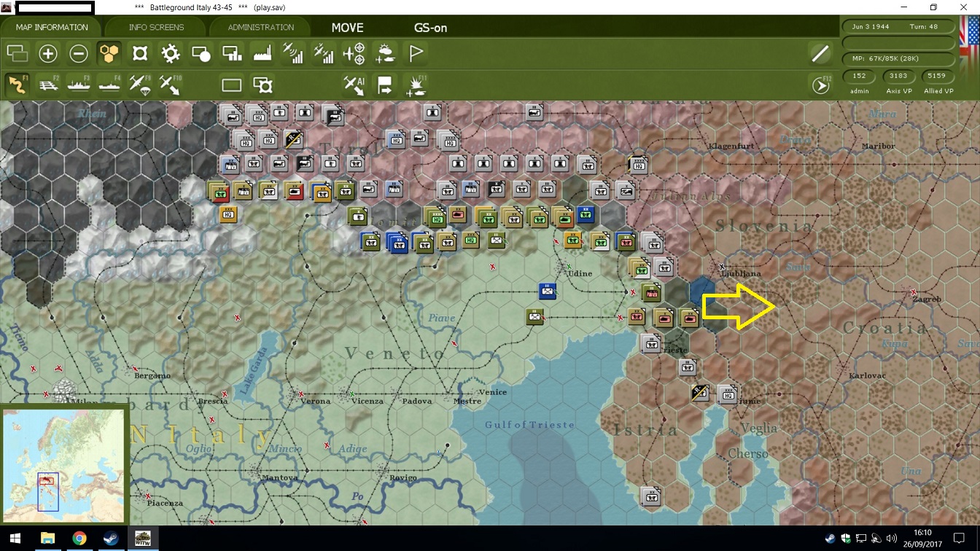Click the rectangle with notched square icon
980x551 pixels.
pyautogui.click(x=262, y=85)
